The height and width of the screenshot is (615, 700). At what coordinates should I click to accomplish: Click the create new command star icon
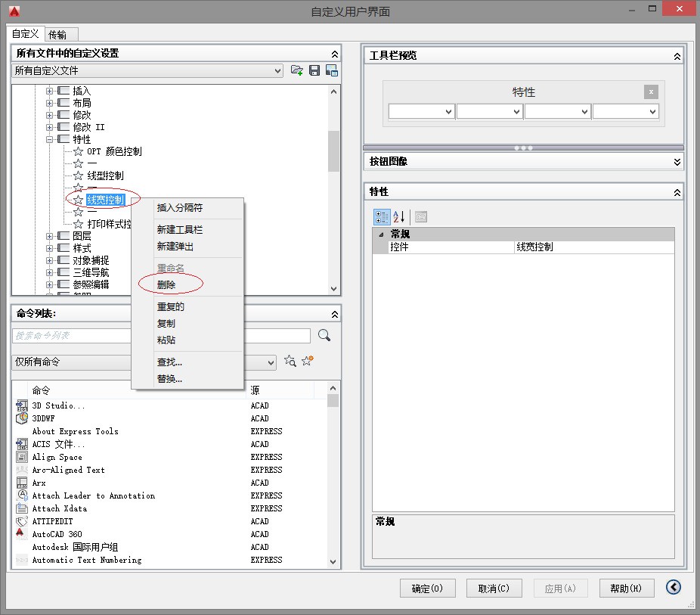[307, 362]
